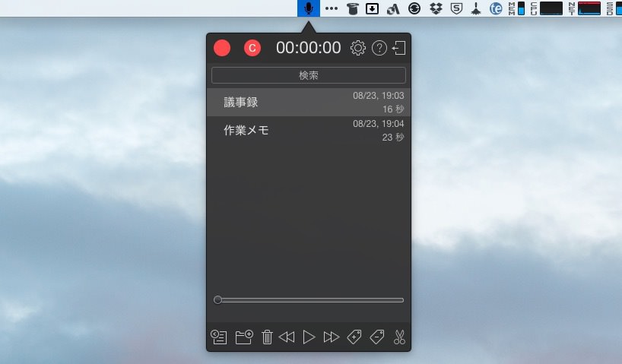Open the Dropbox menu bar icon
This screenshot has height=364, width=622.
click(x=436, y=8)
